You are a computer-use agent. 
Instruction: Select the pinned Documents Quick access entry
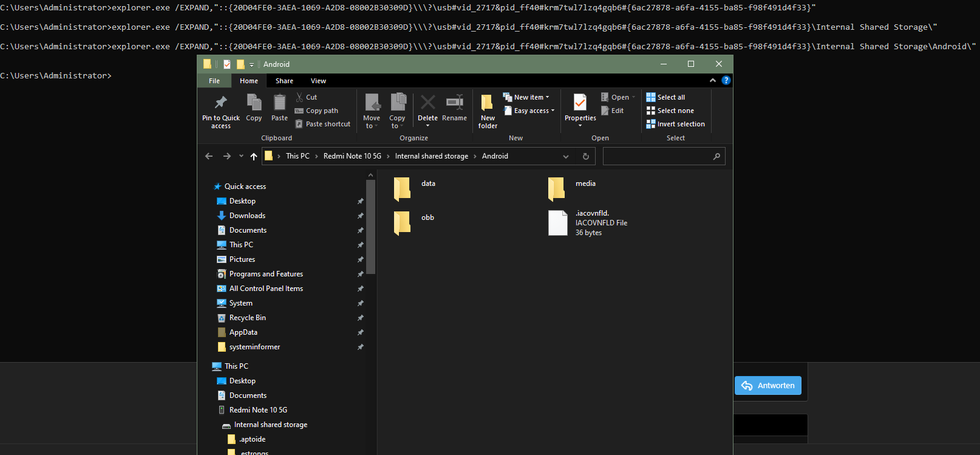[x=248, y=230]
